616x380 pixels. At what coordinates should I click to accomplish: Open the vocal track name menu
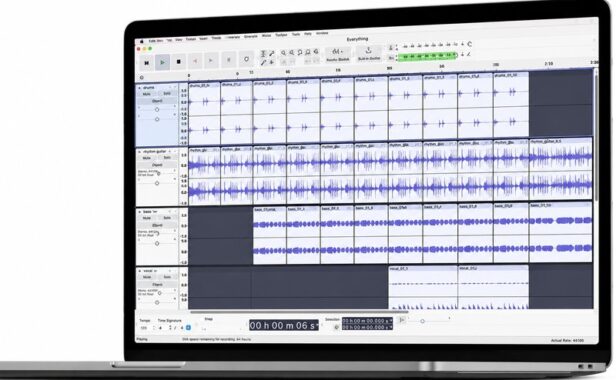[x=150, y=271]
